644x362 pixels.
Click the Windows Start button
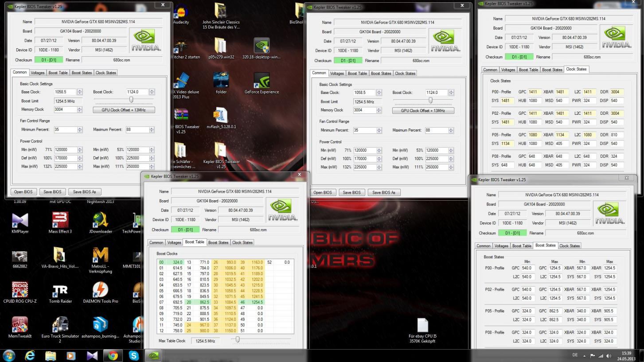tap(9, 355)
